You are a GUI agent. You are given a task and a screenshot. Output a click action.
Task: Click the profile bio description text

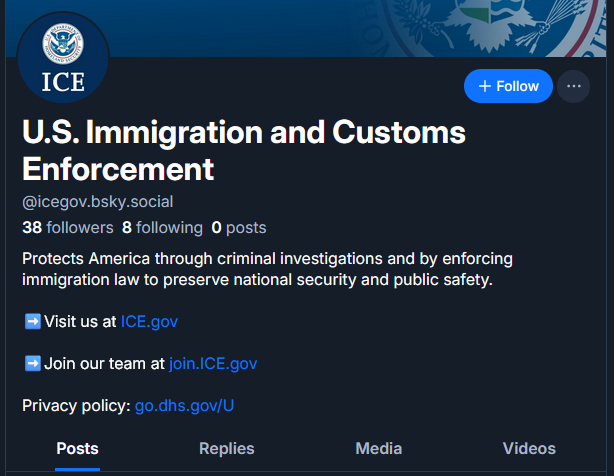pos(267,269)
